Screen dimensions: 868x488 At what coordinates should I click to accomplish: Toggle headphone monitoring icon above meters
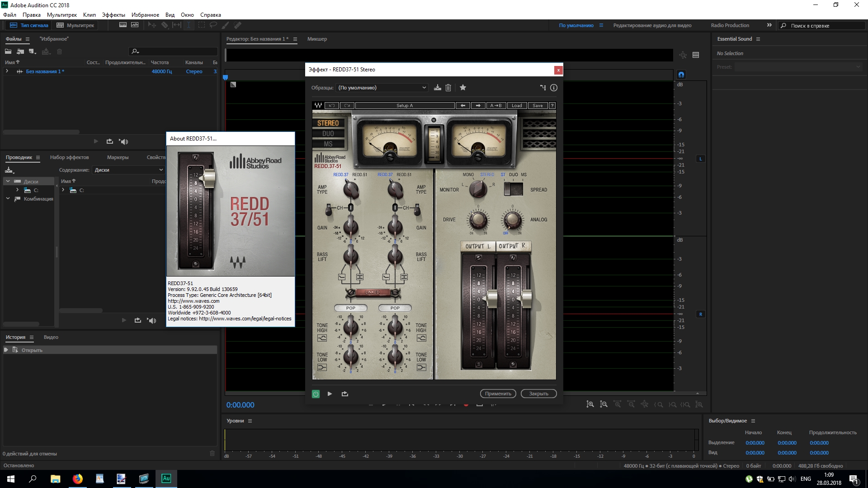click(x=681, y=75)
